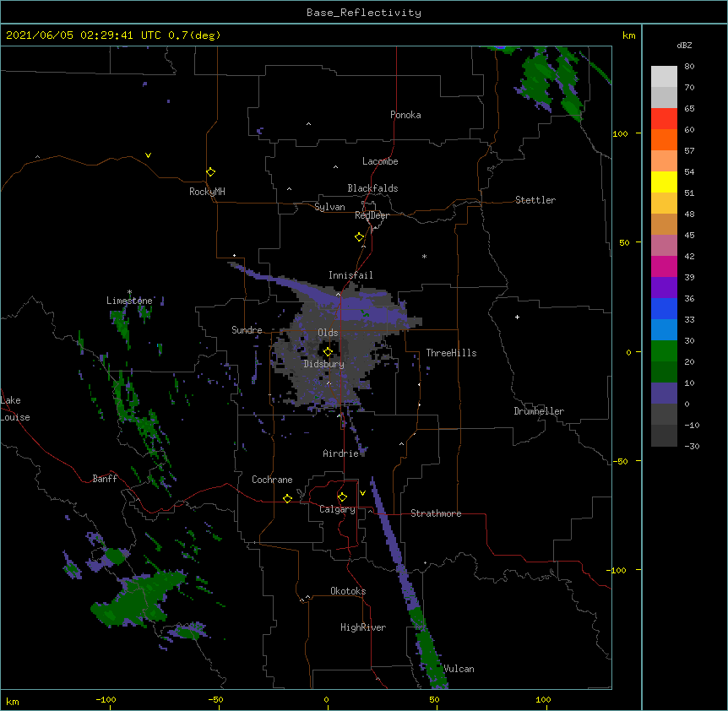Click the Okotoks city label
Image resolution: width=728 pixels, height=711 pixels.
(348, 591)
